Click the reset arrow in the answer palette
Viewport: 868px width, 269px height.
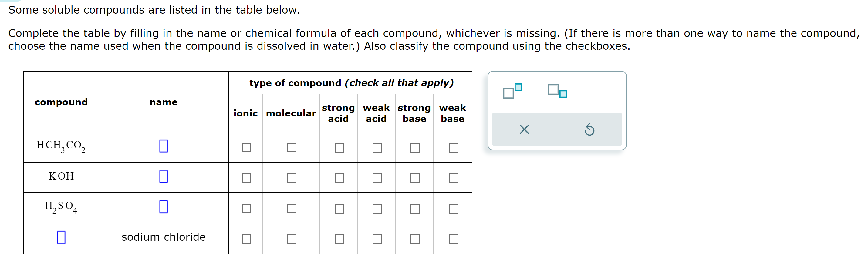[589, 129]
